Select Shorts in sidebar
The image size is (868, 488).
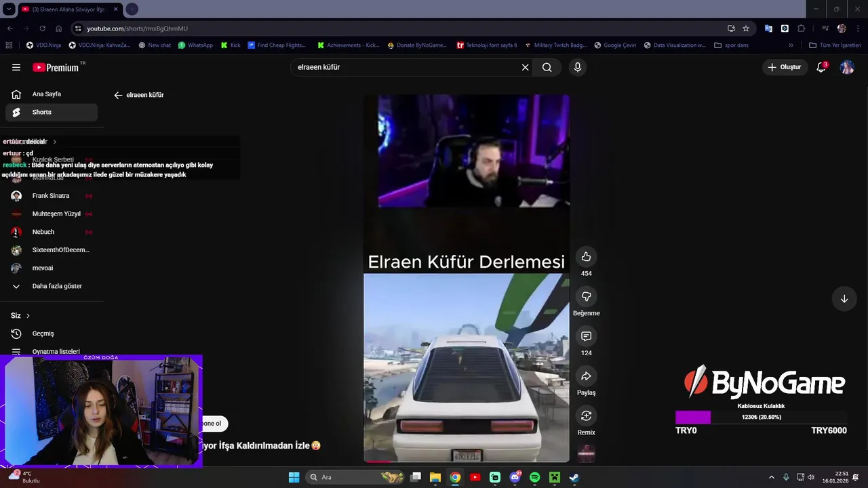pyautogui.click(x=52, y=112)
